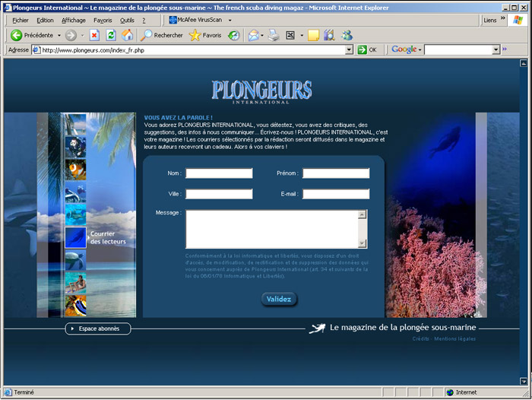Click the Espace abonnés button

[x=98, y=329]
